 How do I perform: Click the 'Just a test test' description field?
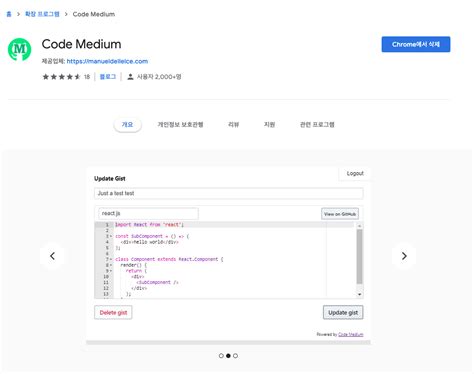pos(229,193)
